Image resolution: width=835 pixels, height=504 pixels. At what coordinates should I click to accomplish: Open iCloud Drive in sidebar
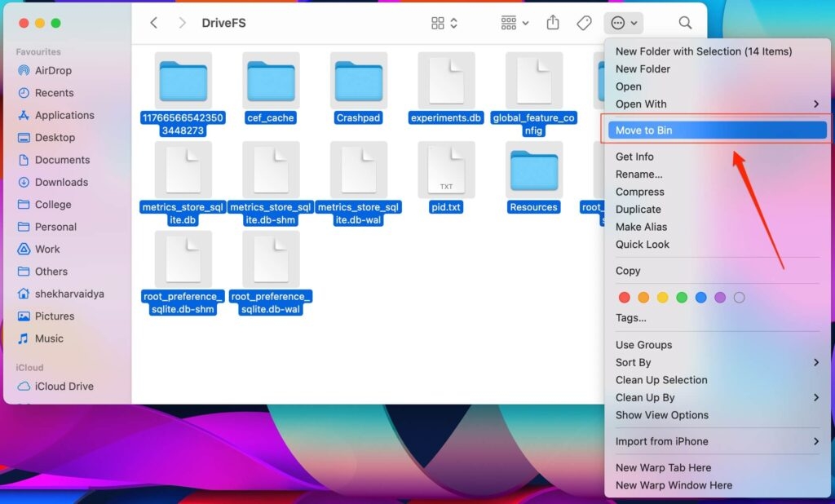(64, 387)
